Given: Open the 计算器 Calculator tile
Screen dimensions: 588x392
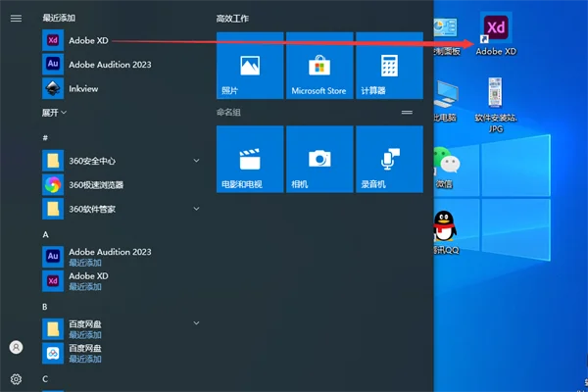Looking at the screenshot, I should tap(389, 66).
